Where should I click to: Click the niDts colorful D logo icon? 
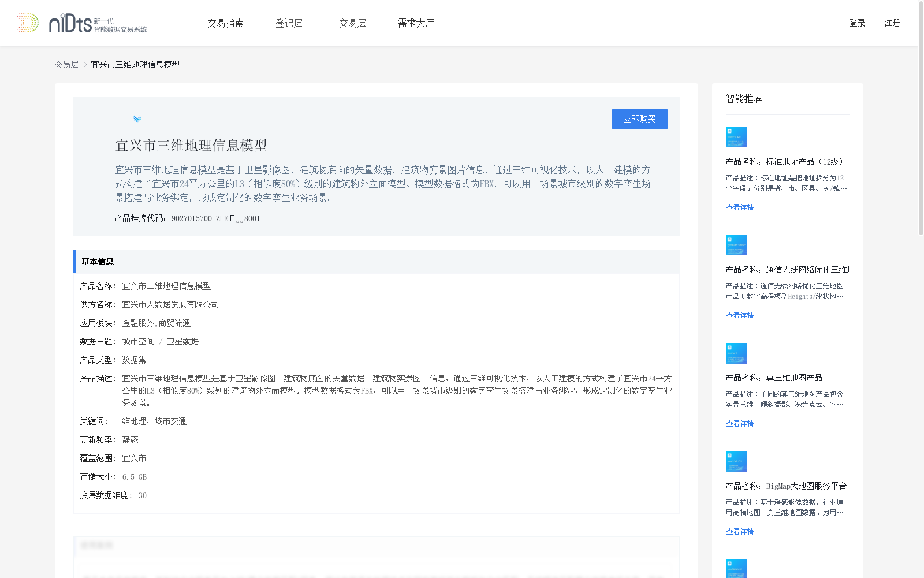coord(28,23)
